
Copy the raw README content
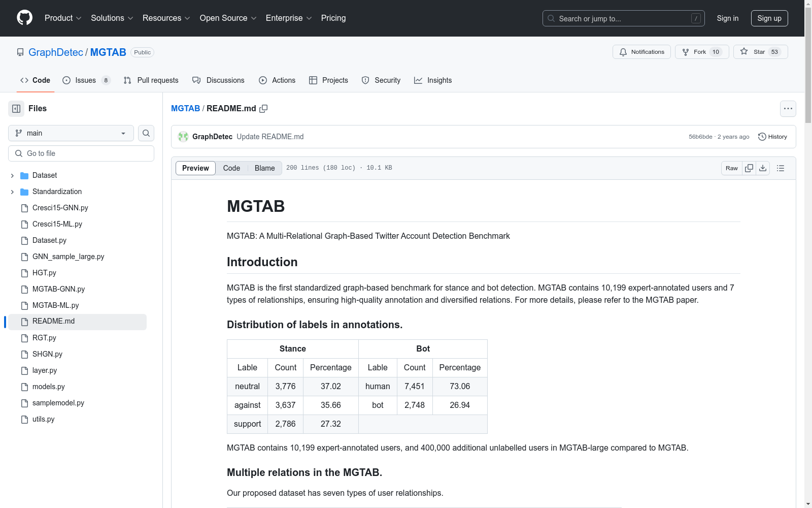click(x=749, y=168)
